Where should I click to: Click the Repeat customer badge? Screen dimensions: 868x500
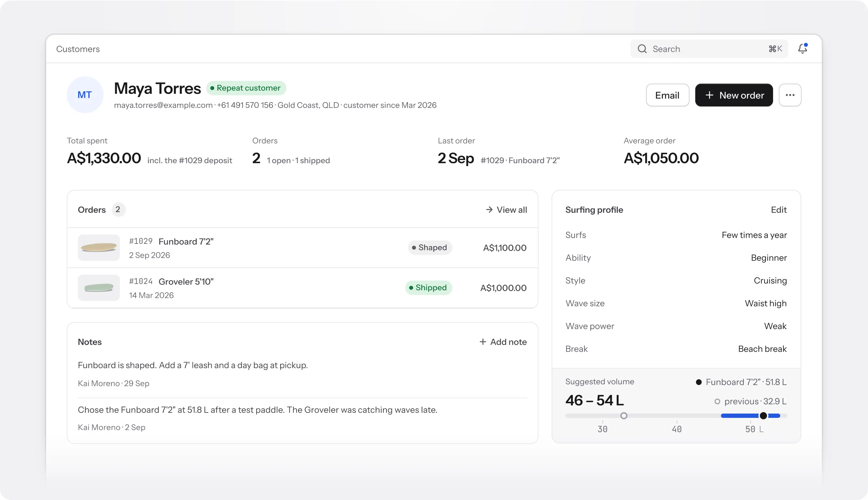[246, 88]
